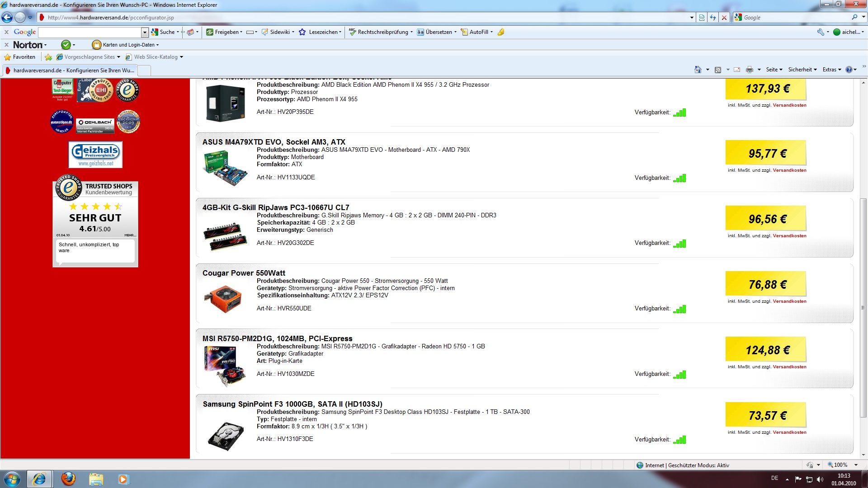Click the Norton green checkmark status icon
Screen dimensions: 868x488
pos(66,45)
